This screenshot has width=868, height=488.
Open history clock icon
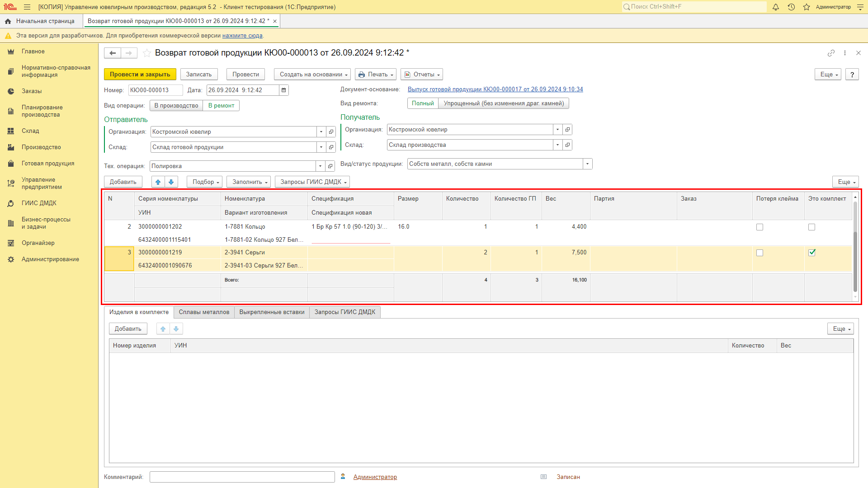coord(791,7)
